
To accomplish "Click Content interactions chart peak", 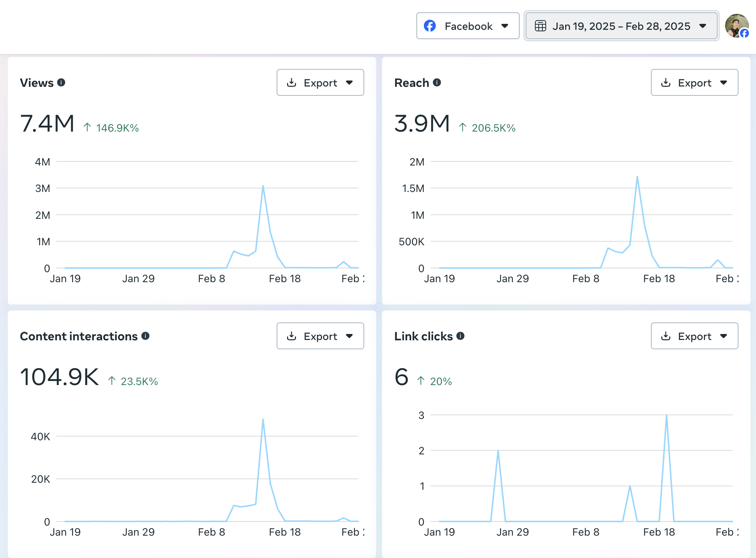I will 263,419.
